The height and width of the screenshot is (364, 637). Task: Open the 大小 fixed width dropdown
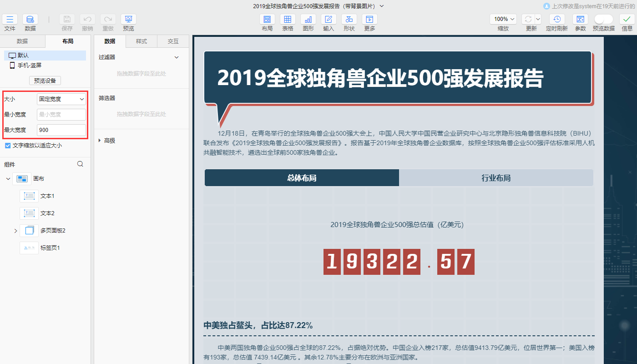pos(61,99)
